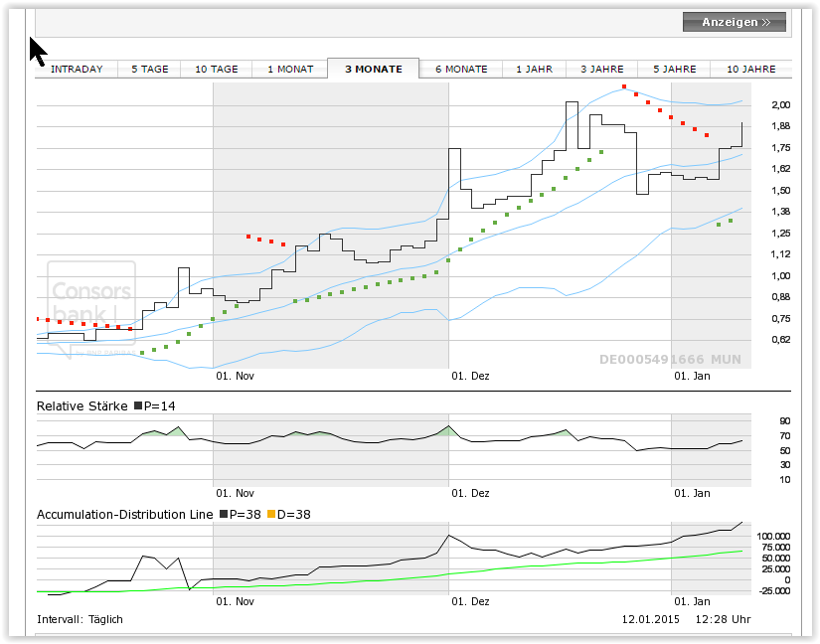
Task: Open the 3 JAHRE chart tab
Action: 602,69
